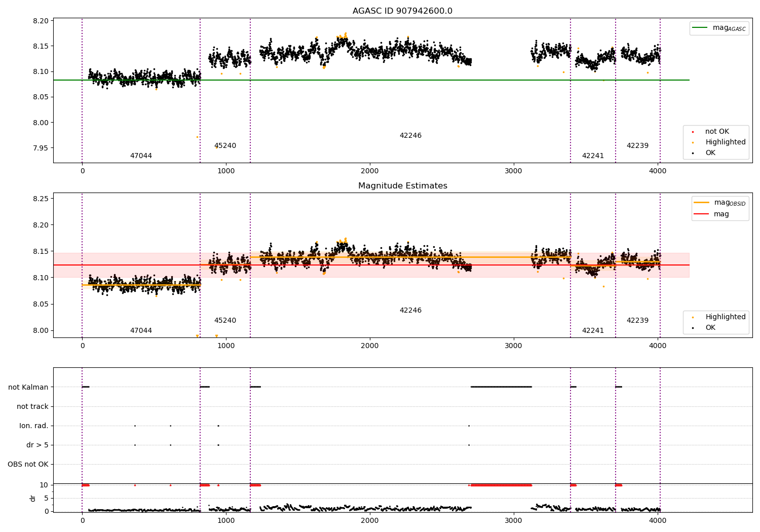Click the orange line sample beside mag OBSID
Viewport: 760px width, 532px height.
(702, 203)
